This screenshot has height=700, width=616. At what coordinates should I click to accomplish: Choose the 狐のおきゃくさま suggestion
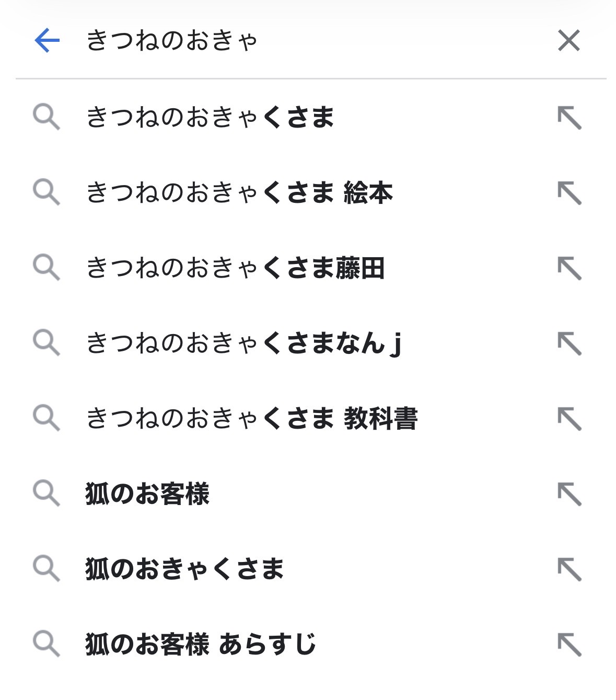(x=184, y=569)
